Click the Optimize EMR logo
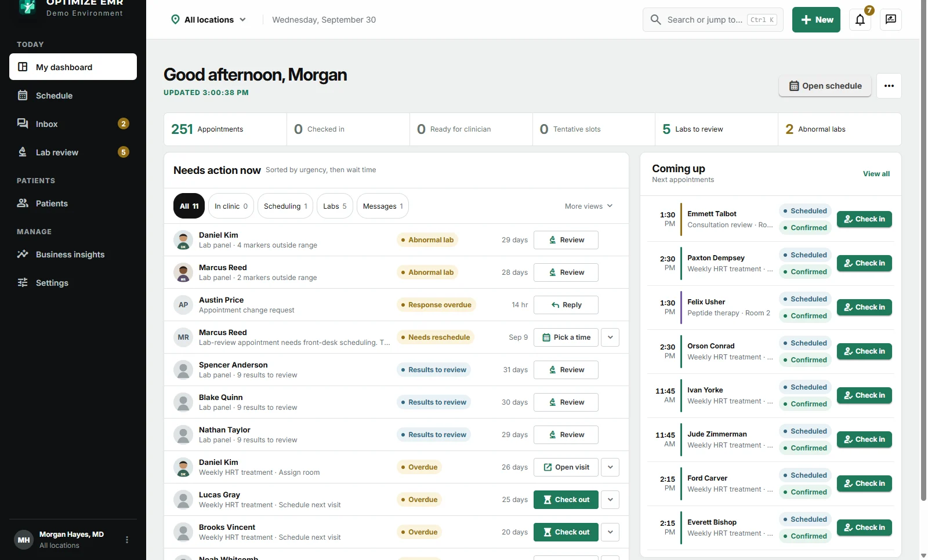928x560 pixels. tap(27, 6)
